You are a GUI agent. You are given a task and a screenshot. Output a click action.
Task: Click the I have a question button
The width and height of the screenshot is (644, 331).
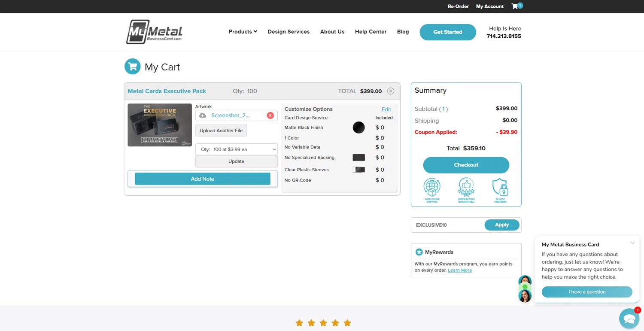click(x=587, y=292)
